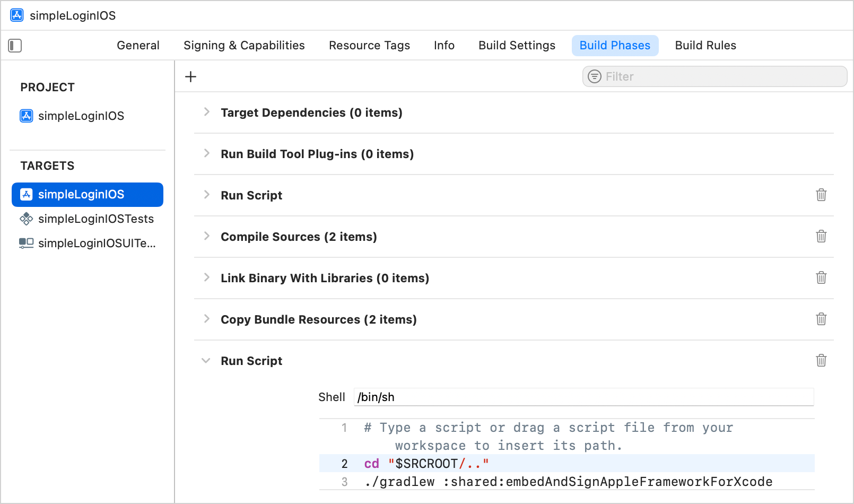
Task: Expand Compile Sources section
Action: click(x=207, y=236)
